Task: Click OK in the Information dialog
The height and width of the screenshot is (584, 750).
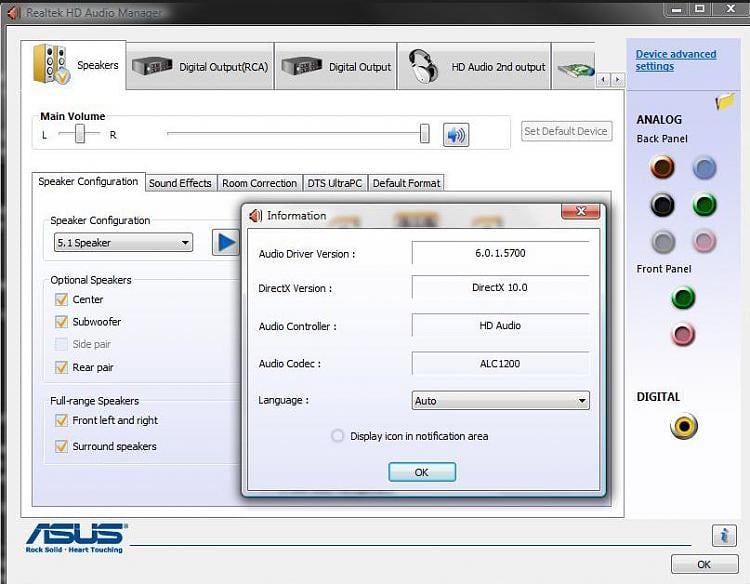Action: (422, 473)
